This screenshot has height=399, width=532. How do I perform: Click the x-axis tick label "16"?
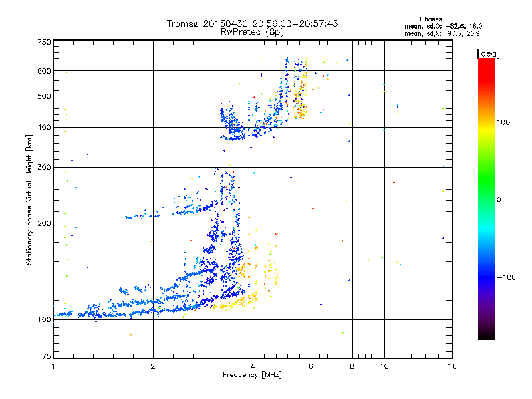click(452, 366)
